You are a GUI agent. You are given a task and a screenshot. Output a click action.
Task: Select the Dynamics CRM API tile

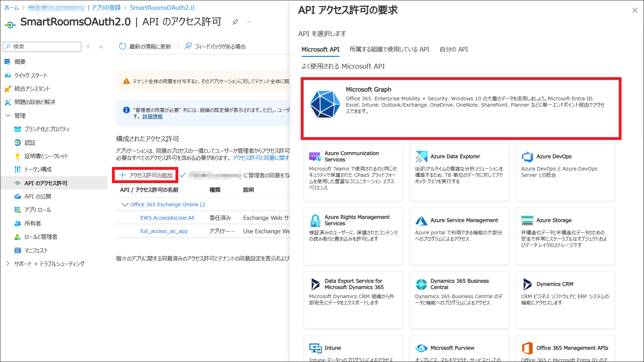tap(565, 300)
